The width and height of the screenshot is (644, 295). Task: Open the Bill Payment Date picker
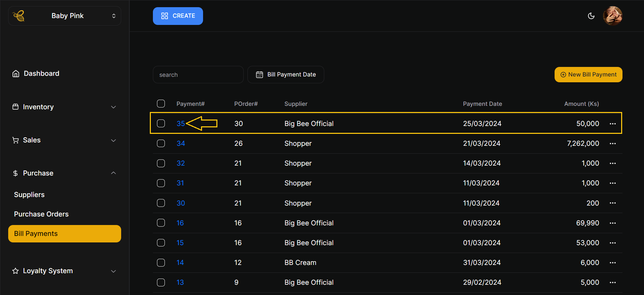[286, 74]
